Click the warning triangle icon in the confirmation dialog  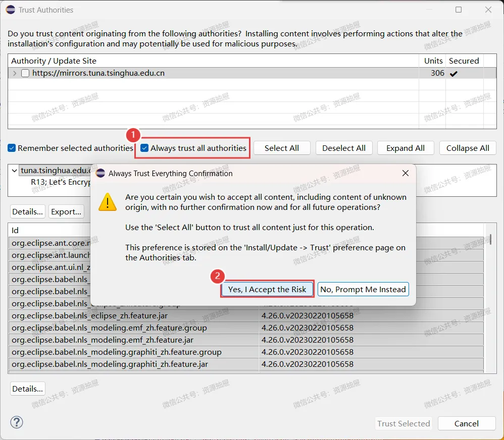[x=108, y=202]
